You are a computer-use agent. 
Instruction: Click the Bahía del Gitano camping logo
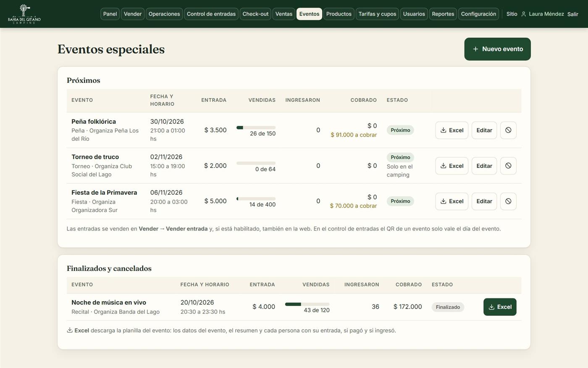click(24, 14)
